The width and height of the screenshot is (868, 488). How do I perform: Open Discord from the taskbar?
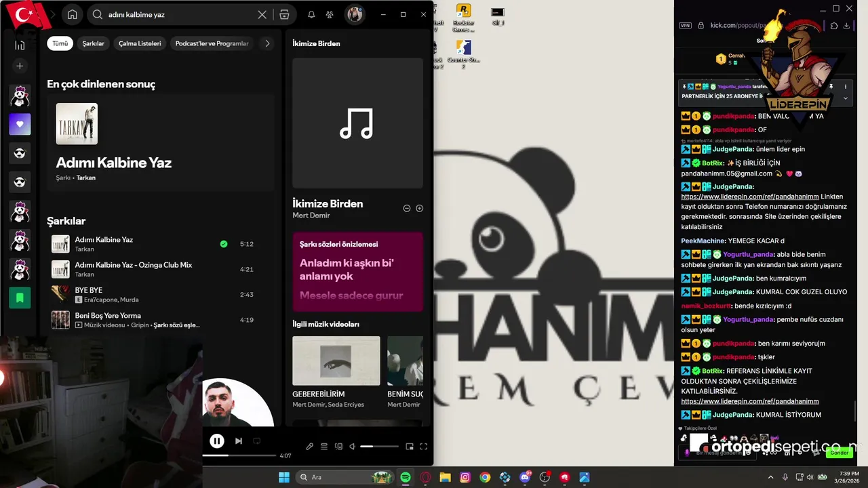click(525, 477)
